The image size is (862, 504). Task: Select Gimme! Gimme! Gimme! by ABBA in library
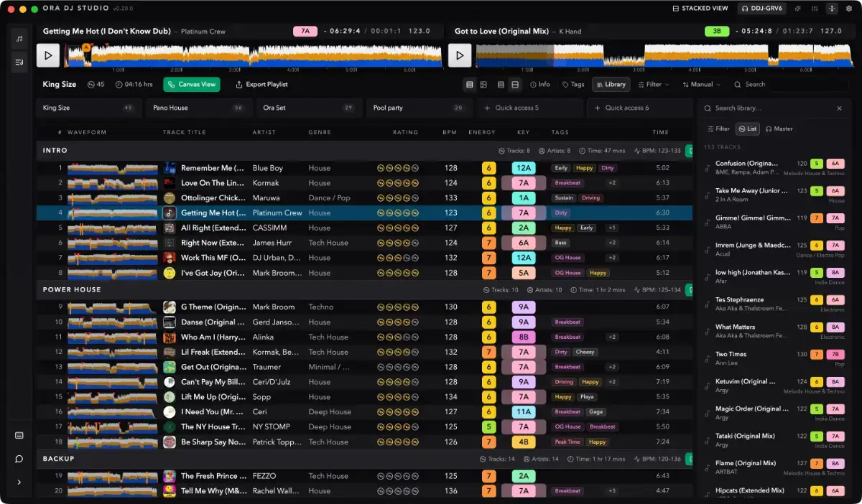[774, 222]
